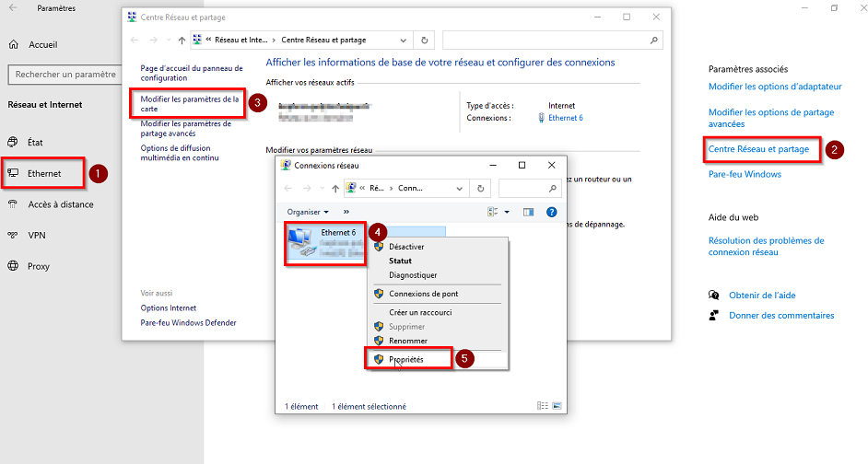868x464 pixels.
Task: Open Modifier les paramètres de partage avancés
Action: point(185,128)
